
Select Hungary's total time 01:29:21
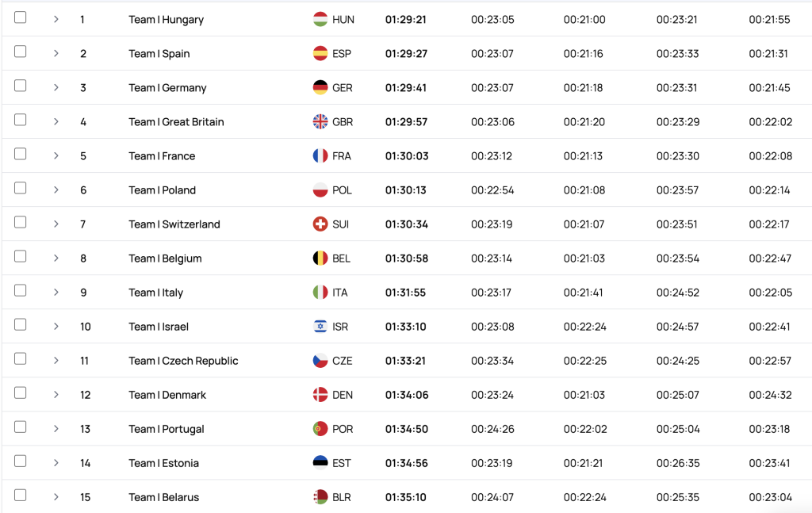[405, 20]
